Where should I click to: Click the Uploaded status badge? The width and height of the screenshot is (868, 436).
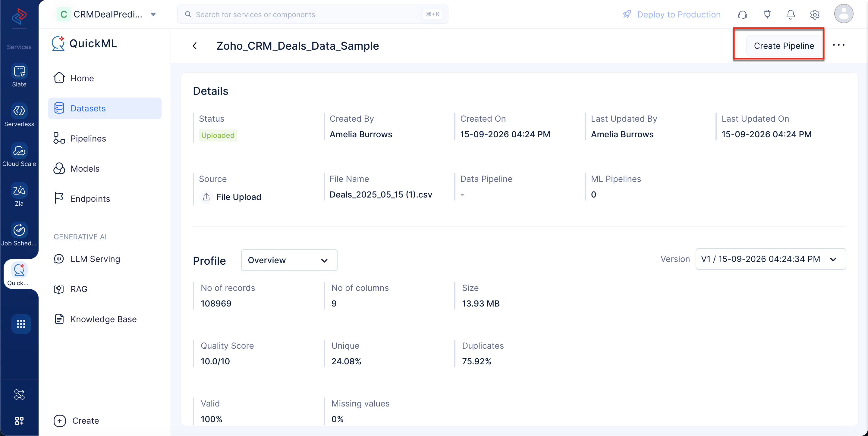pyautogui.click(x=218, y=135)
